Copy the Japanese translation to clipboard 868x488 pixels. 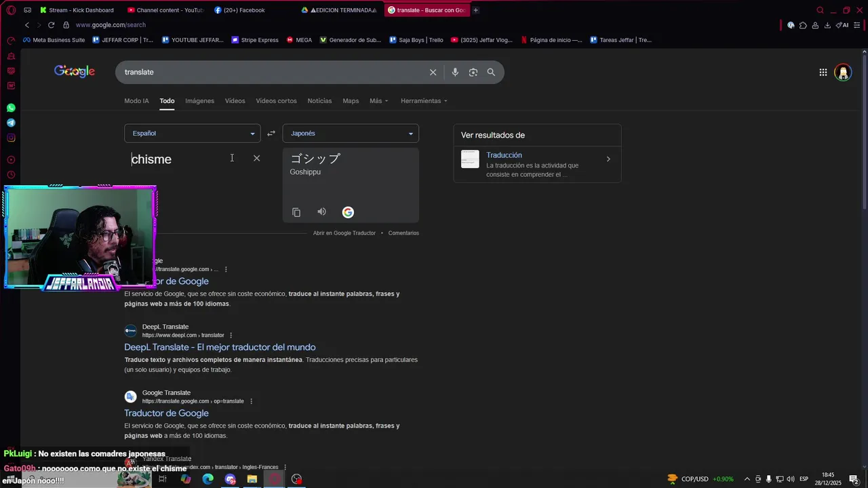point(296,212)
